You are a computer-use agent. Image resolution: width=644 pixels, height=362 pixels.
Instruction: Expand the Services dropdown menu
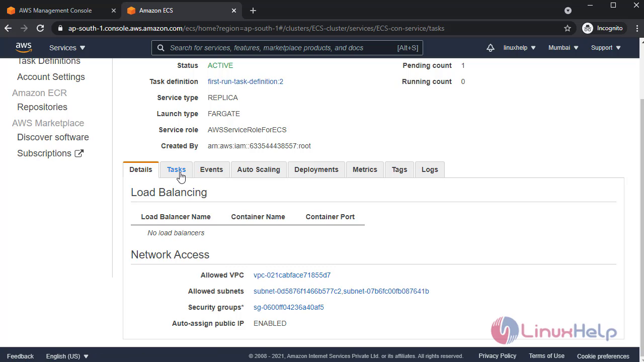[x=67, y=48]
